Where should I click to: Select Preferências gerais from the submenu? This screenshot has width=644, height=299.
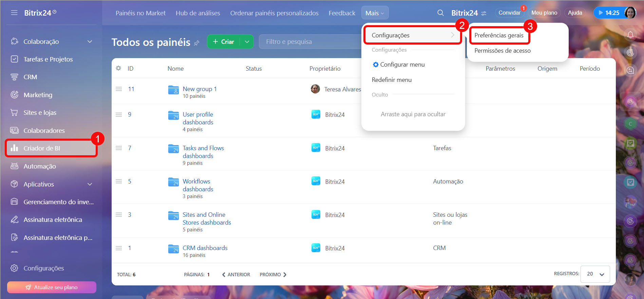coord(499,35)
